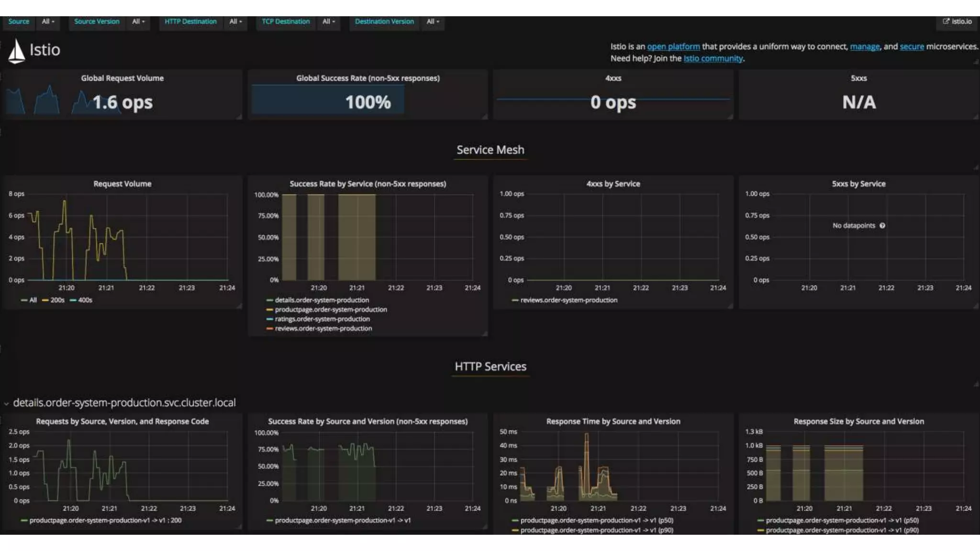This screenshot has width=980, height=551.
Task: Click the 4xxs by Service panel title
Action: coord(612,184)
